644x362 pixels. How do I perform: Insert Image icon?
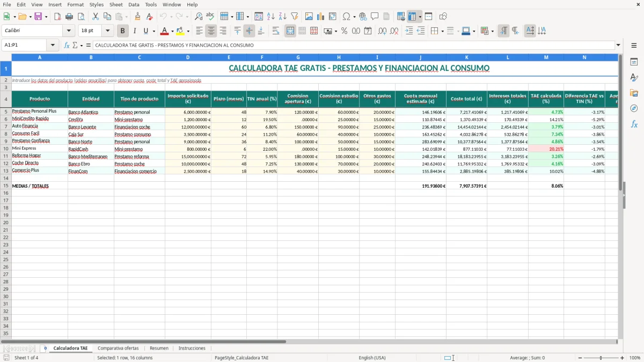[309, 17]
